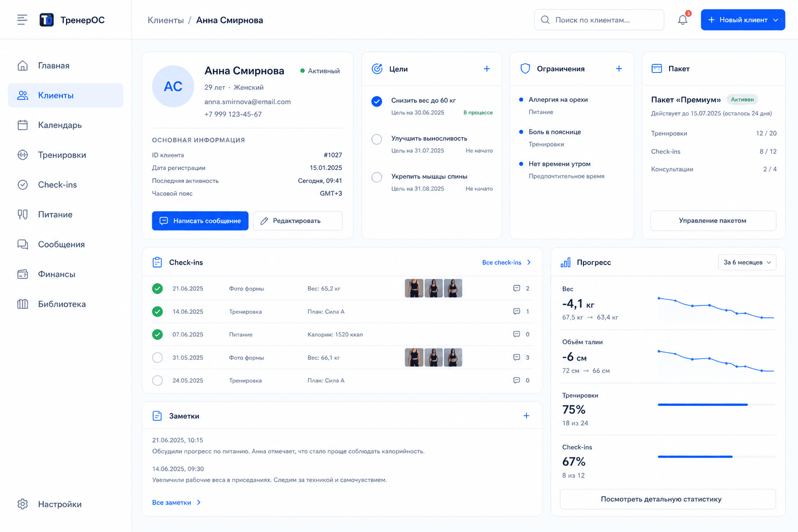The image size is (798, 532).
Task: Open Тренировки in the sidebar
Action: (65, 155)
